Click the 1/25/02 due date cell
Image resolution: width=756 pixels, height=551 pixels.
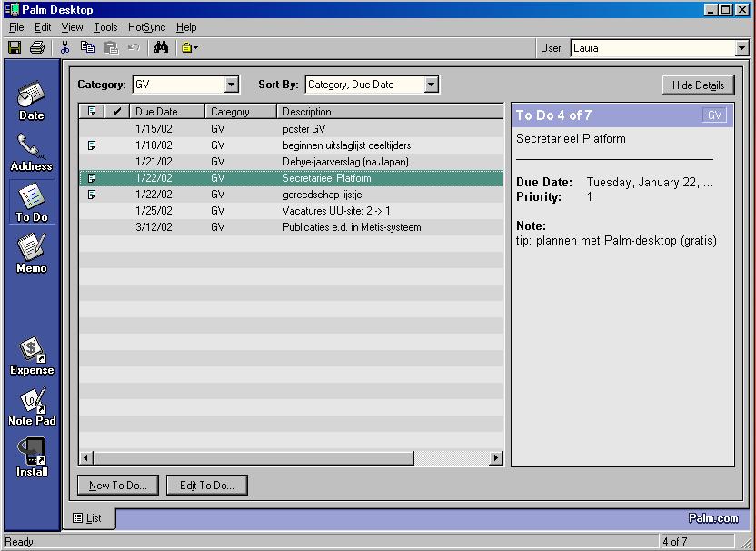[x=154, y=211]
